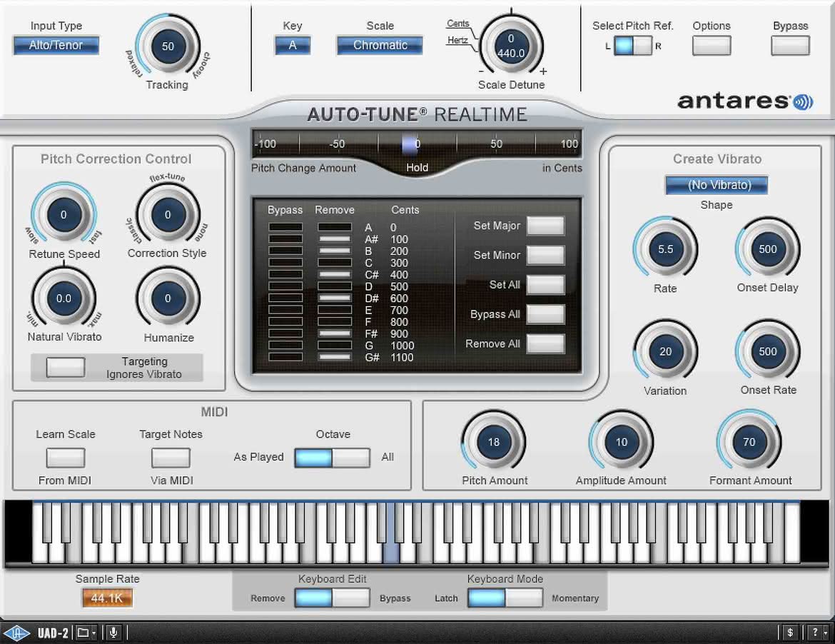Image resolution: width=835 pixels, height=644 pixels.
Task: Click the Onset Delay knob
Action: [768, 249]
